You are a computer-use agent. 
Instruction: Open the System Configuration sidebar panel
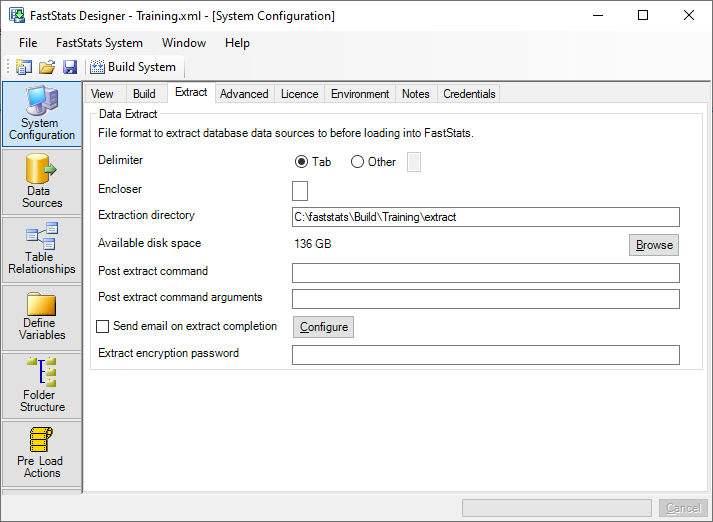click(x=42, y=115)
